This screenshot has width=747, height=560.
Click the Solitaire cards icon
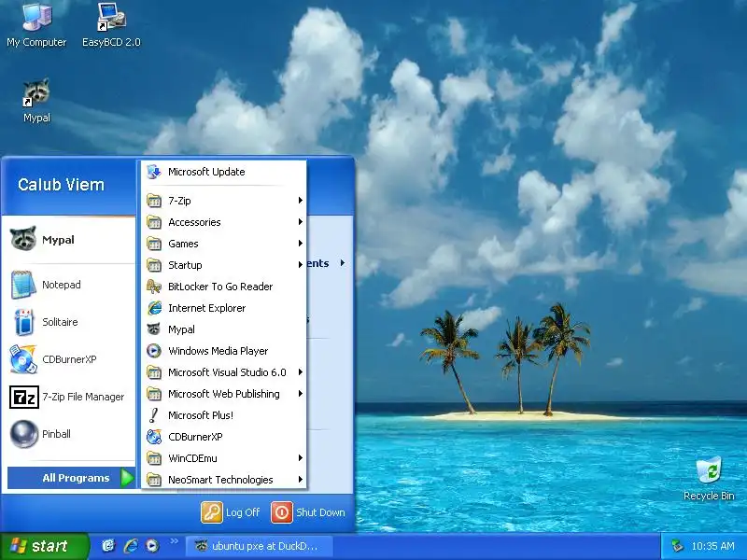[23, 322]
